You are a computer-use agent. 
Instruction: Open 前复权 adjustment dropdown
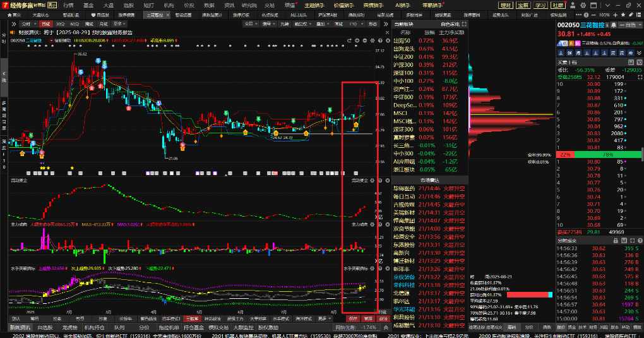302,24
